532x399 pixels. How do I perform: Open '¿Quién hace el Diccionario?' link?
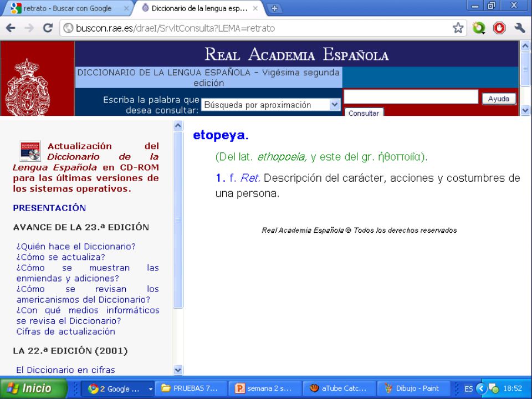coord(76,246)
